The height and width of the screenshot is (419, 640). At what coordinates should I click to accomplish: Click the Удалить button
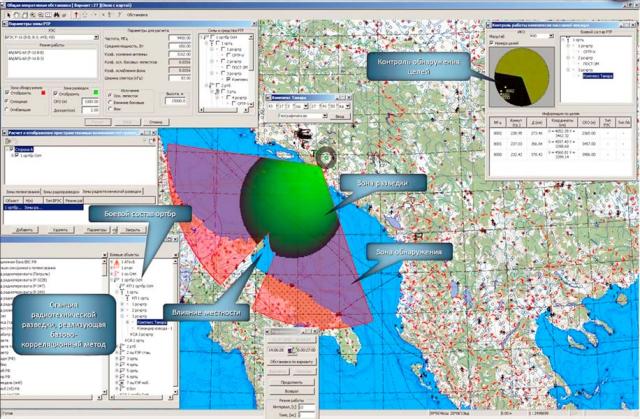pos(60,230)
